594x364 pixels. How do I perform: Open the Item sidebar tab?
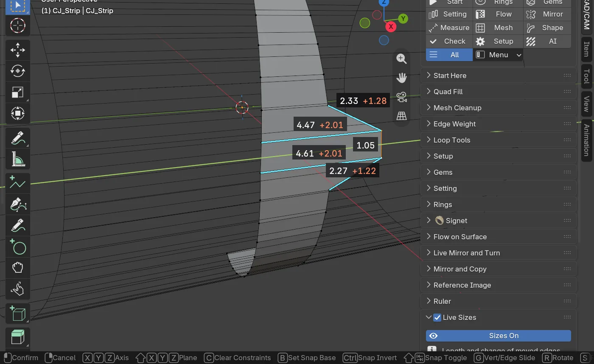click(586, 49)
